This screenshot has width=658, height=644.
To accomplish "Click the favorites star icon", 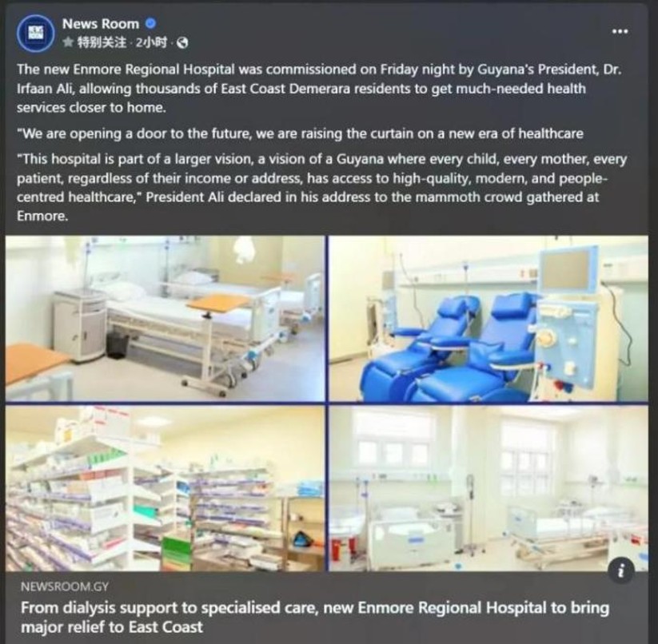I will (x=68, y=42).
